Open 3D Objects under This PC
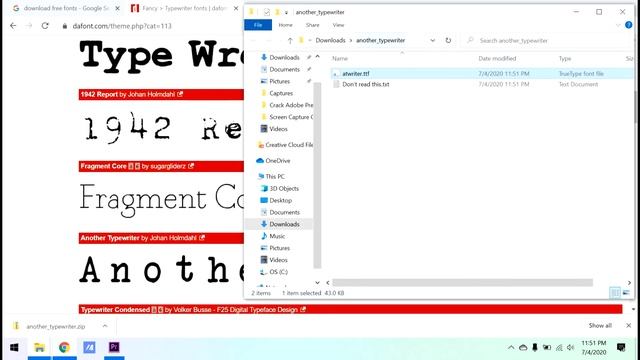This screenshot has height=360, width=640. point(284,188)
